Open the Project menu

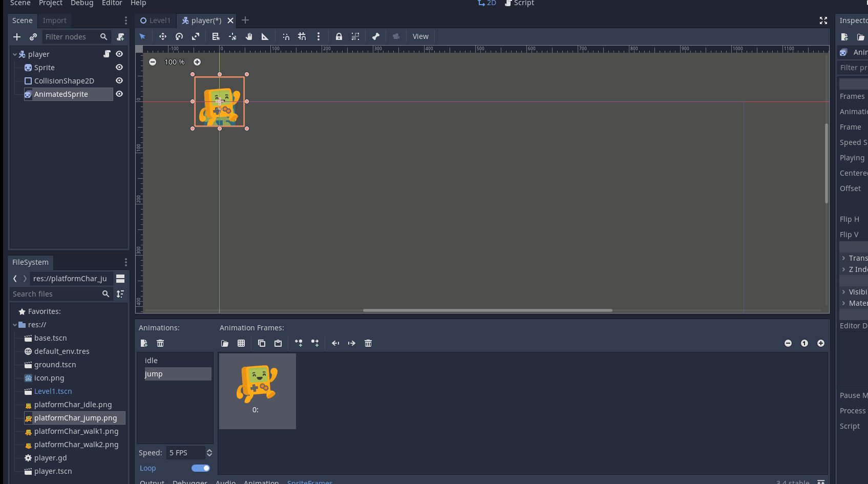click(51, 3)
